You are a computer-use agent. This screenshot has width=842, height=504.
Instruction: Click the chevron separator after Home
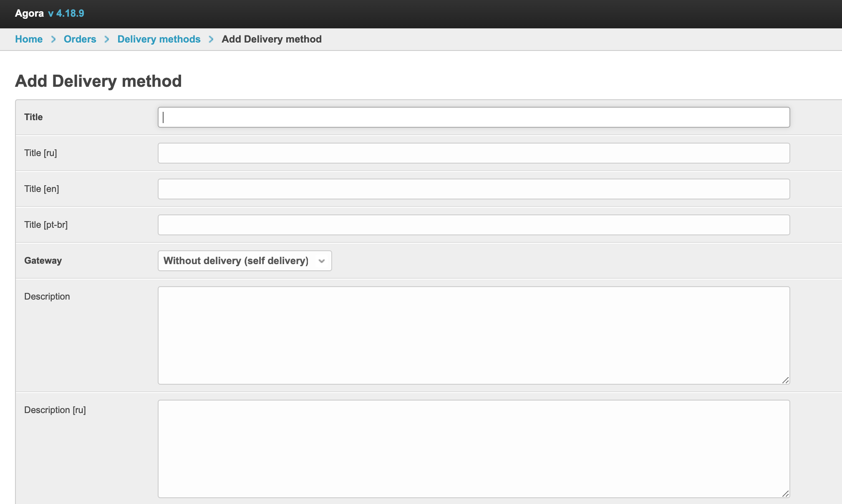point(53,39)
